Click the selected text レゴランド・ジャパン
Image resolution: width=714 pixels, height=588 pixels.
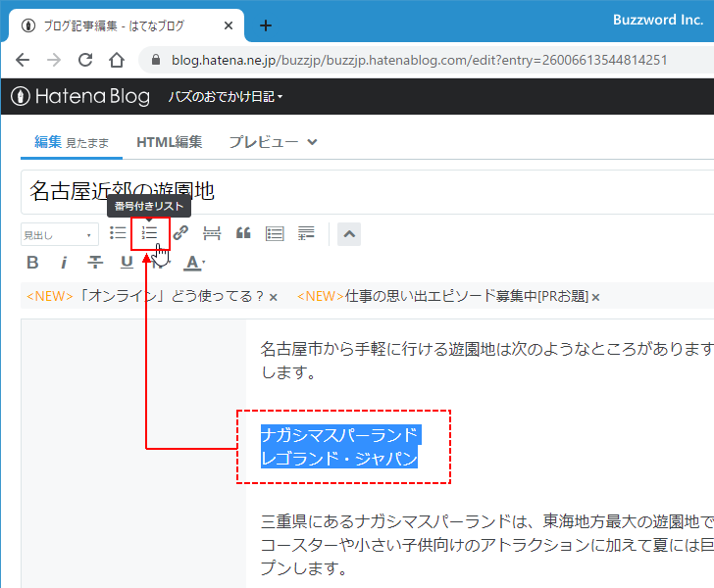click(x=339, y=458)
